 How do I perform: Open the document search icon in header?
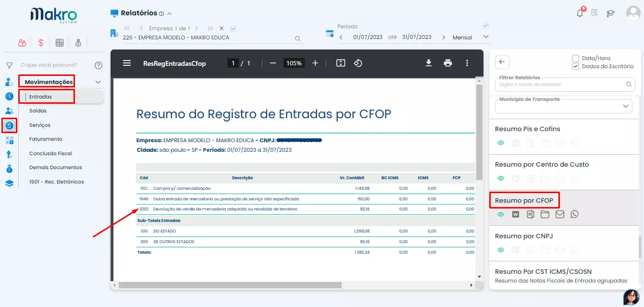point(594,13)
